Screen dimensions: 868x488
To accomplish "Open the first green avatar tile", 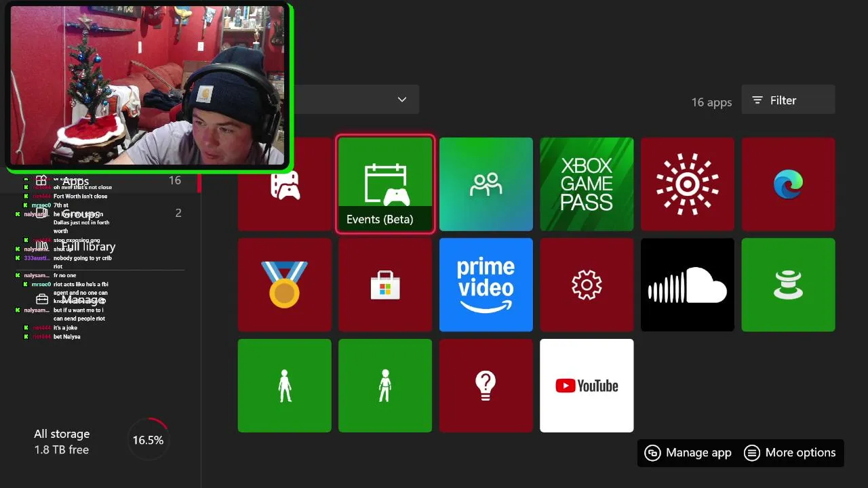I will [285, 386].
